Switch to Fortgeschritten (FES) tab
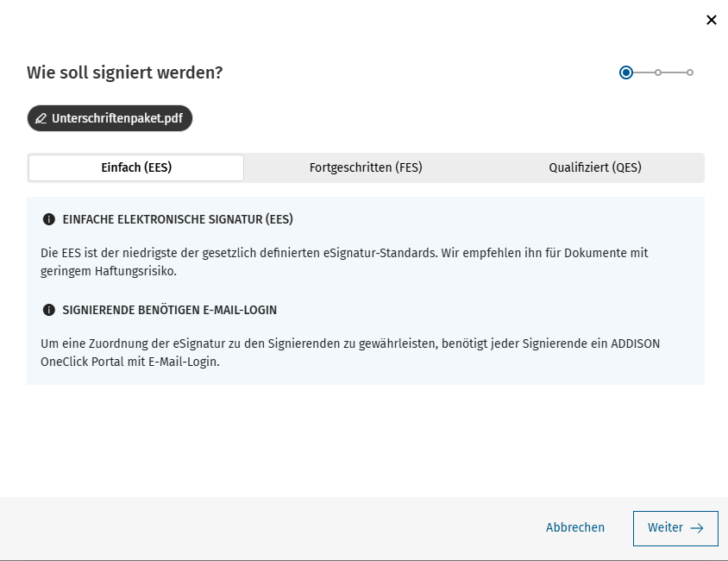728x561 pixels. coord(366,167)
